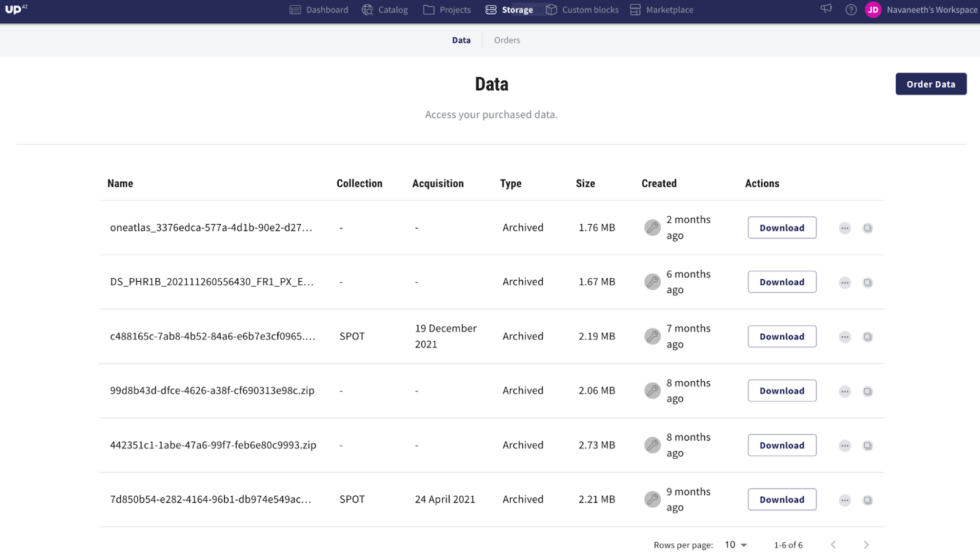Copy icon for 99d8b43d row
Viewport: 980px width, 555px height.
click(x=867, y=391)
